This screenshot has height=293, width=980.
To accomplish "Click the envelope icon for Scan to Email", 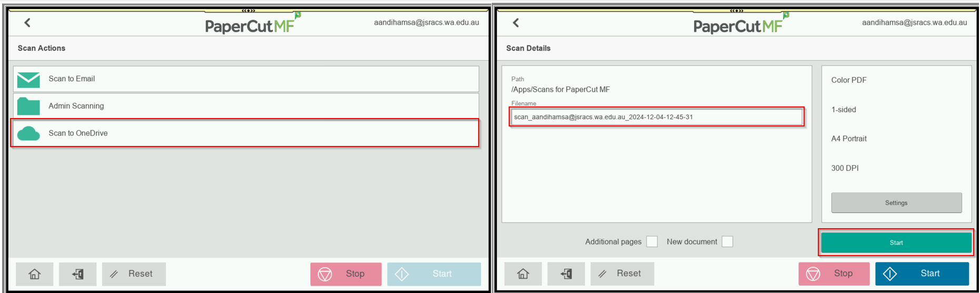I will pos(28,80).
